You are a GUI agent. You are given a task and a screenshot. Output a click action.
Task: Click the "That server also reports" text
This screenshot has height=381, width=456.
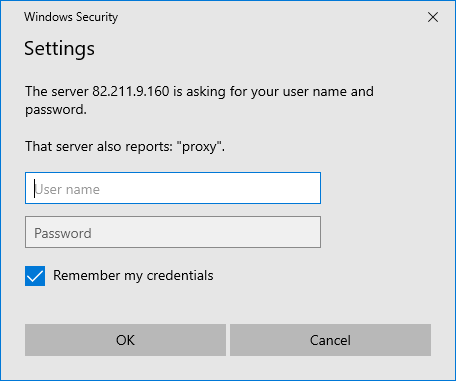125,147
